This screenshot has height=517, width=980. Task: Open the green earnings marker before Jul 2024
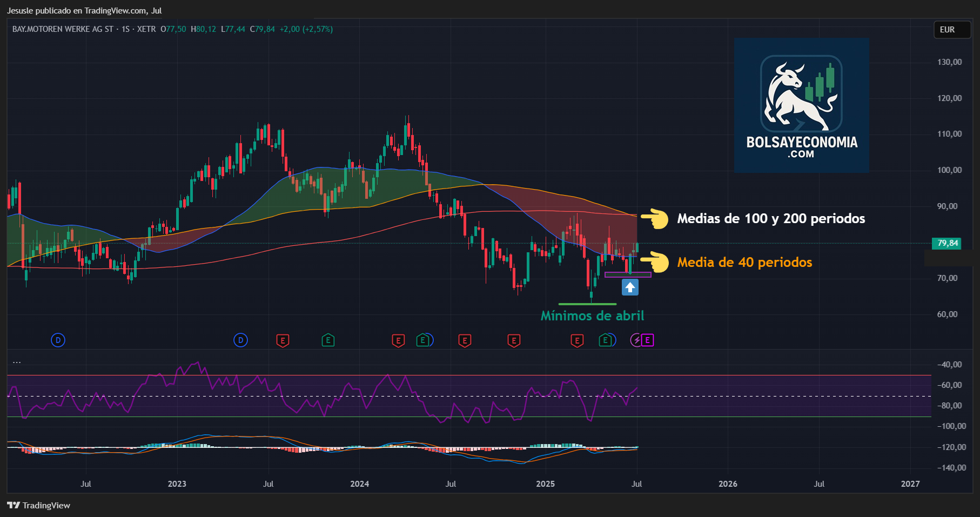tap(423, 340)
